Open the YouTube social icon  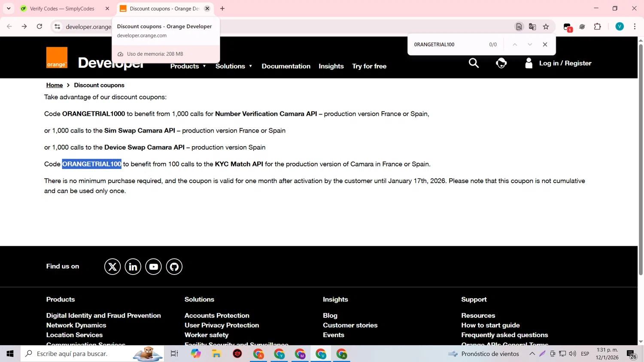coord(153,267)
